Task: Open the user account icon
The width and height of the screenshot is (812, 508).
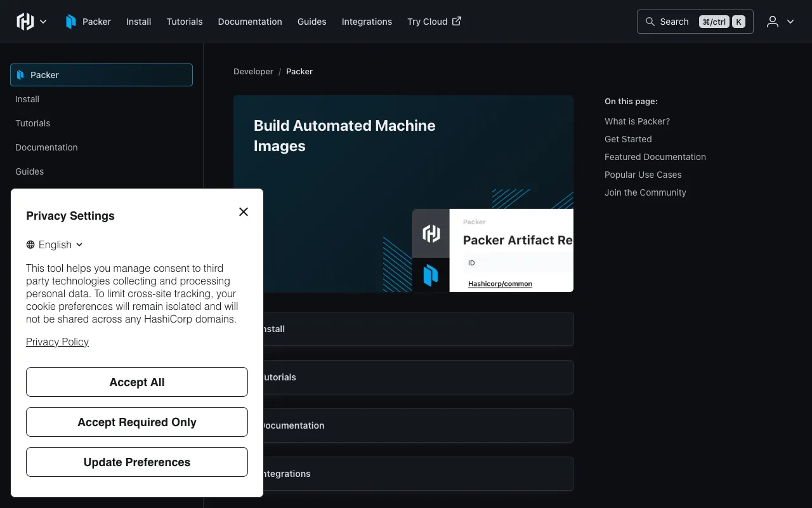Action: click(x=772, y=21)
